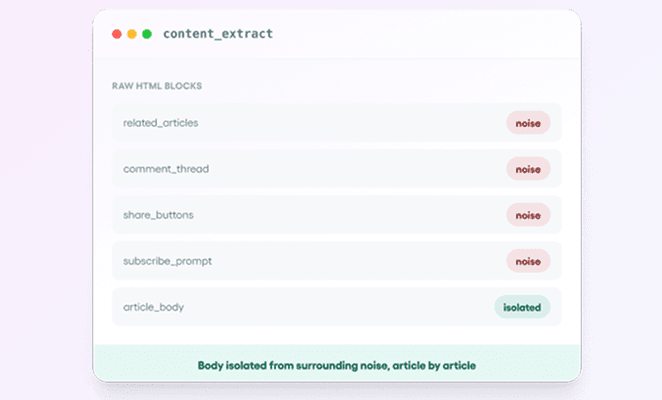The image size is (662, 400).
Task: Select the content_extract window title
Action: (218, 34)
